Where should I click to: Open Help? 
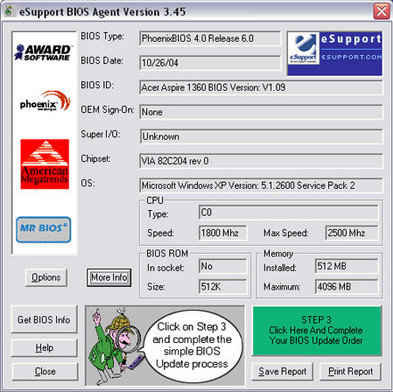44,348
